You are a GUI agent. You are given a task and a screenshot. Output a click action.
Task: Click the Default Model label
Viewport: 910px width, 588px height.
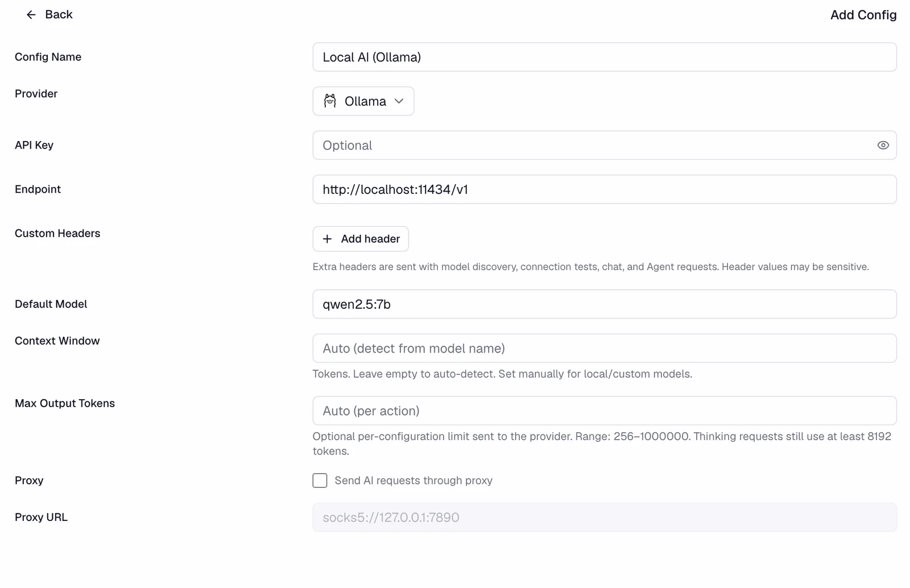tap(51, 304)
